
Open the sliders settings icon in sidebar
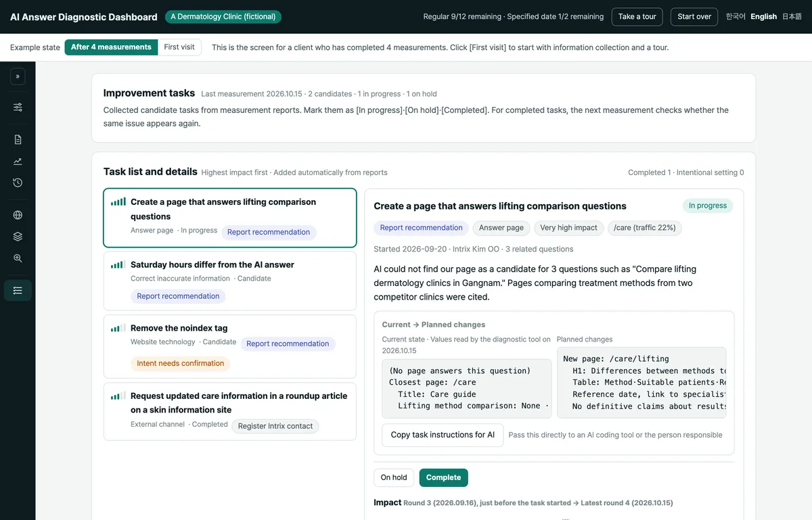click(18, 108)
